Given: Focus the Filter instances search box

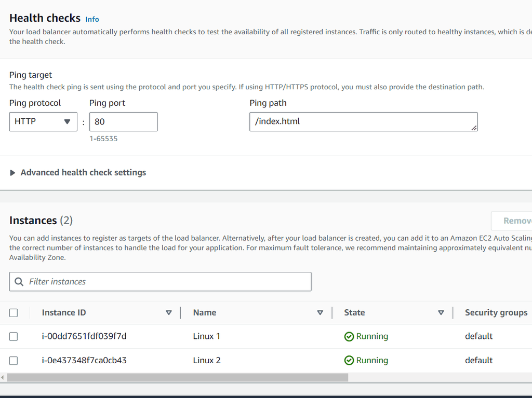Looking at the screenshot, I should [166, 282].
